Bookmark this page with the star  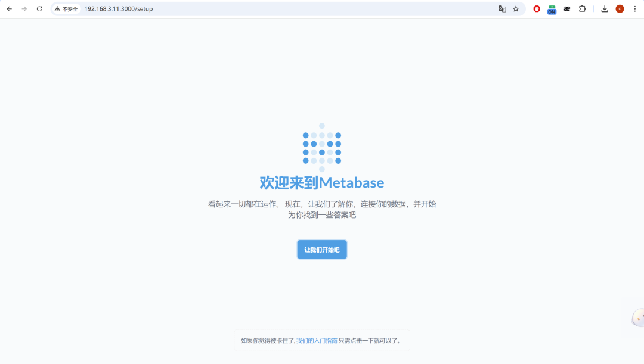(x=516, y=8)
